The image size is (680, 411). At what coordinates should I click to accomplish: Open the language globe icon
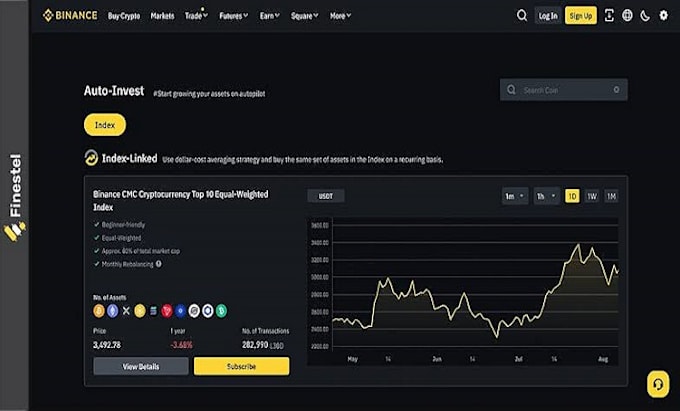[627, 16]
